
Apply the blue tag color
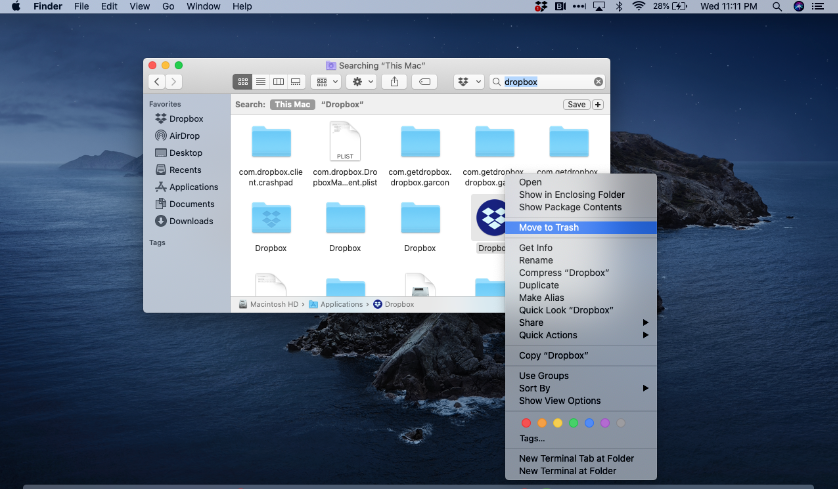coord(589,423)
